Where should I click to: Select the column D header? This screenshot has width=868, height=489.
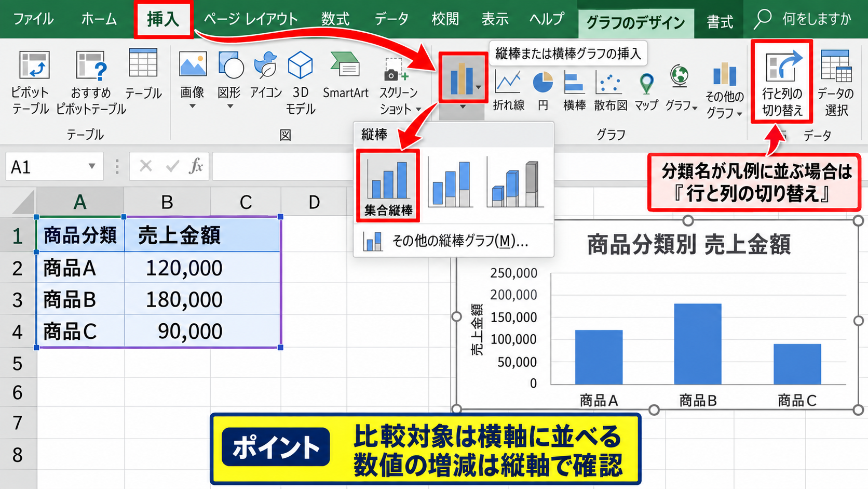tap(314, 202)
